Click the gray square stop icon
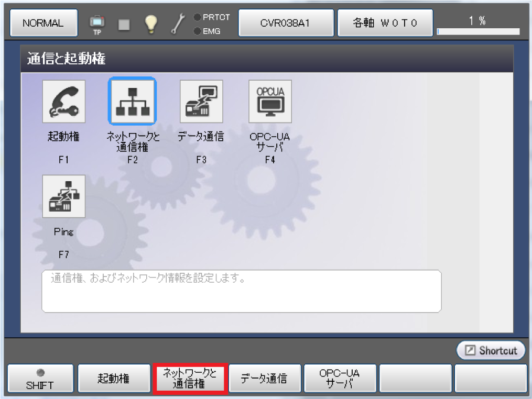This screenshot has width=532, height=399. point(124,24)
